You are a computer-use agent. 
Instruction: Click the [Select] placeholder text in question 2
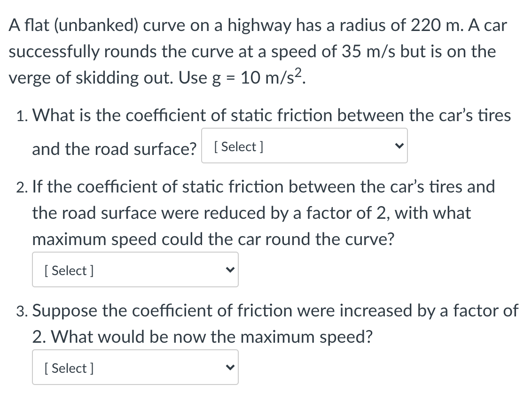click(x=68, y=270)
